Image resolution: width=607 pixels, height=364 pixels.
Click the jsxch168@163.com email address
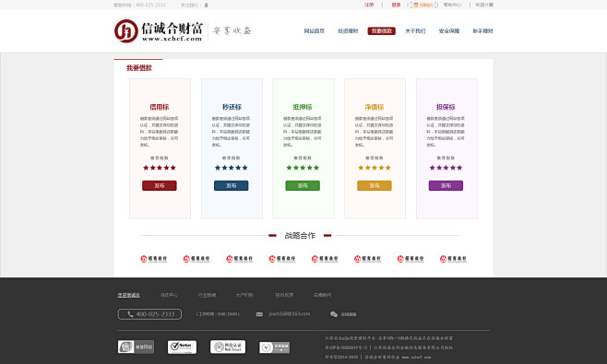290,313
